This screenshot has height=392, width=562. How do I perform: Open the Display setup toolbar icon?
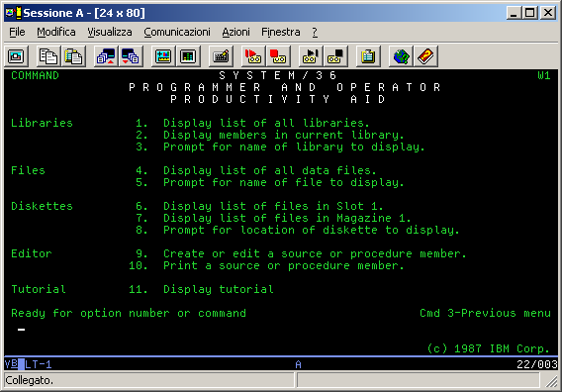tap(163, 56)
